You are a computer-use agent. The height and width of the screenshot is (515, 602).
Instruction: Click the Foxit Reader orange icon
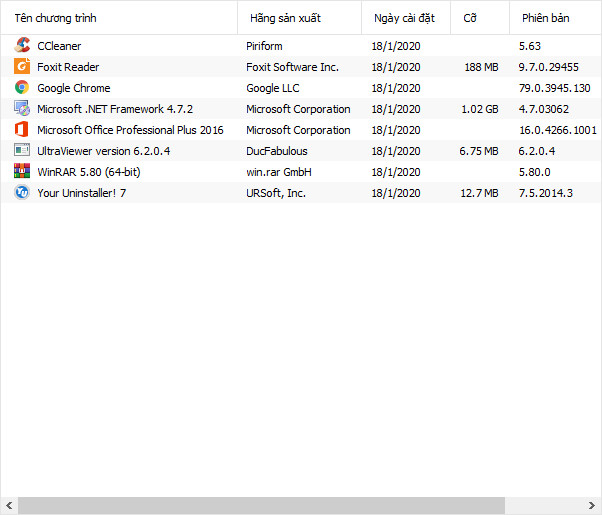tap(22, 66)
